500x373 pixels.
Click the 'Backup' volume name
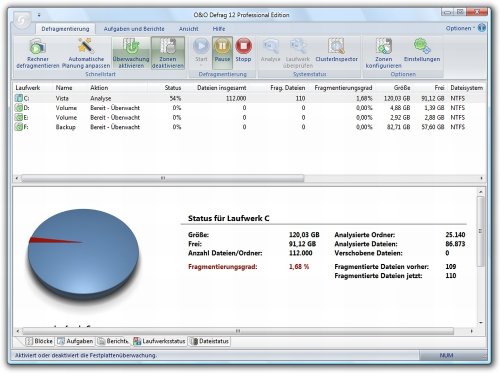click(x=65, y=127)
